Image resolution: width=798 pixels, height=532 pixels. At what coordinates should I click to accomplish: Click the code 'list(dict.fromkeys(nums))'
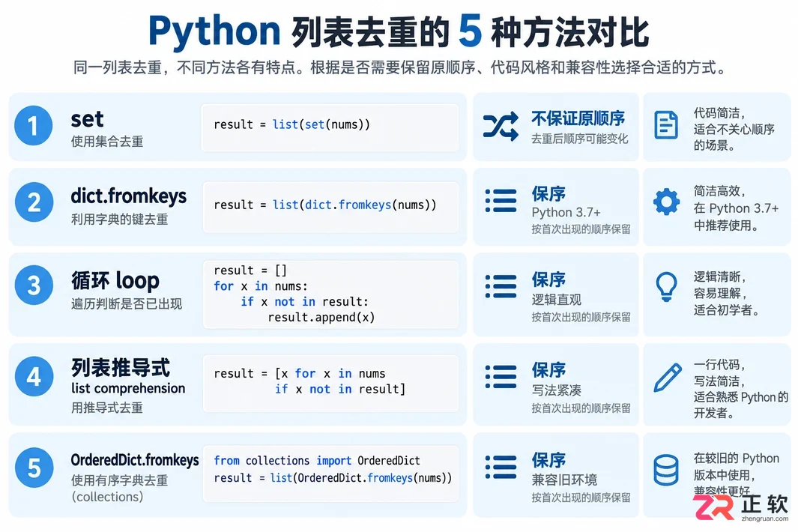tap(354, 205)
